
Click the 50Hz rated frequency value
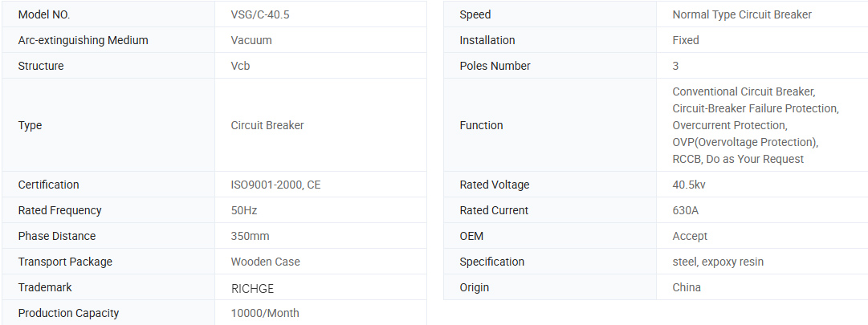(x=244, y=210)
